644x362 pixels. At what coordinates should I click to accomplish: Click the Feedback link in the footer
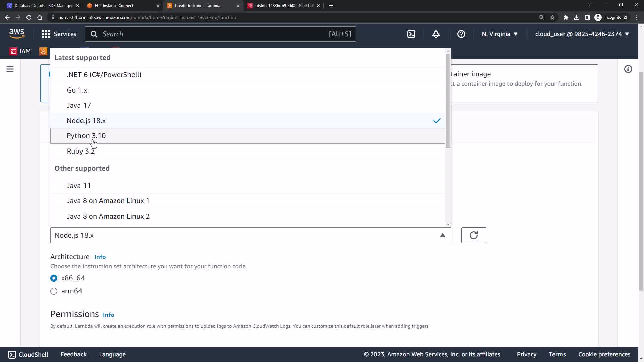(x=73, y=354)
